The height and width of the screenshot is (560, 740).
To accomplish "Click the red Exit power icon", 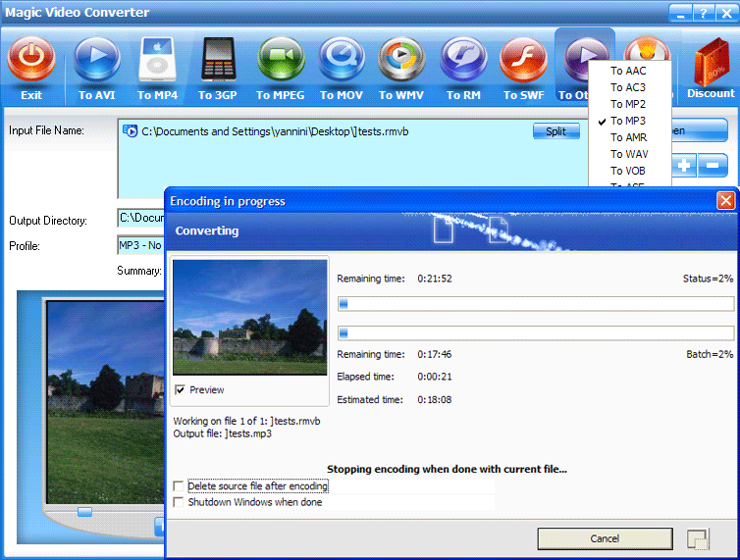I will 30,60.
